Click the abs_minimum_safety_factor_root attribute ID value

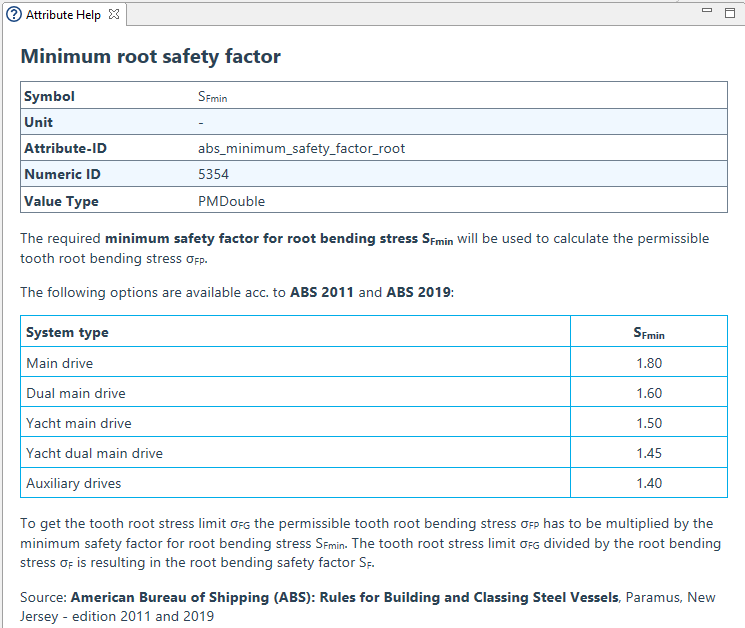click(301, 148)
